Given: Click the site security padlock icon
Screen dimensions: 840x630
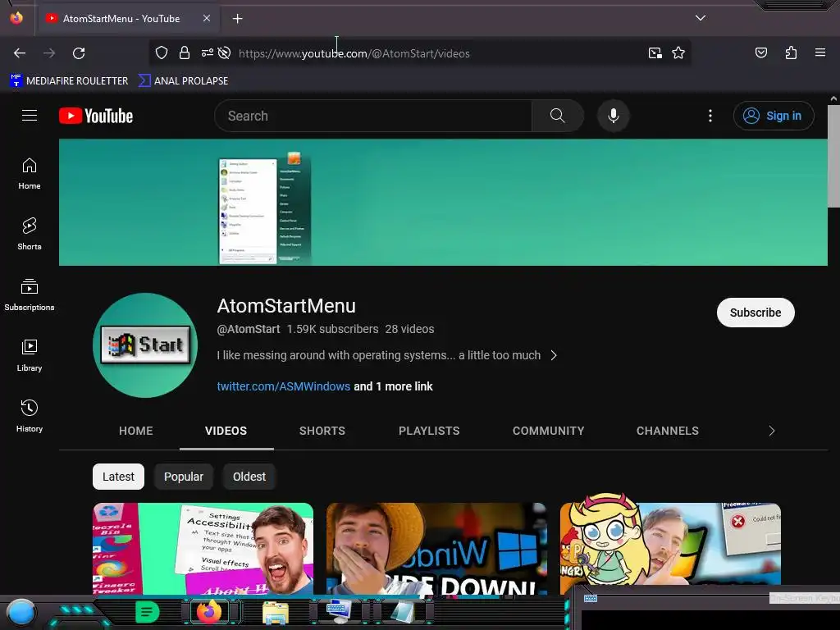Looking at the screenshot, I should 185,53.
